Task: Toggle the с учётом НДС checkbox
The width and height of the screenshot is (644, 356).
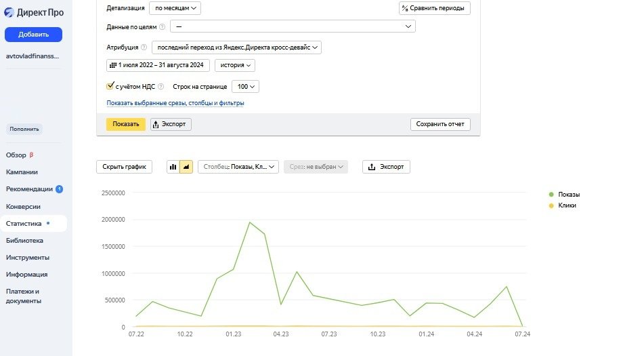Action: (x=110, y=87)
